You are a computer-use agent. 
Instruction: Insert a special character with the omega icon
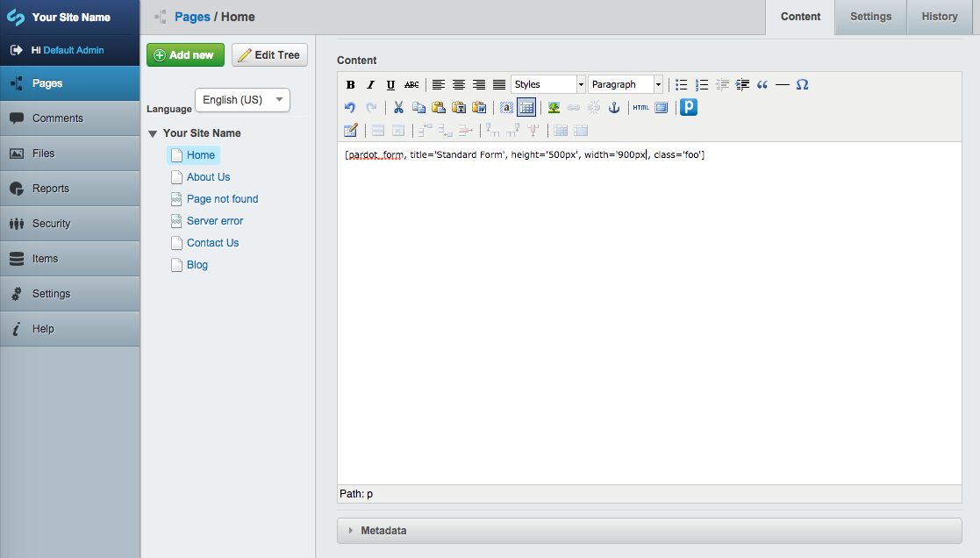[x=802, y=84]
